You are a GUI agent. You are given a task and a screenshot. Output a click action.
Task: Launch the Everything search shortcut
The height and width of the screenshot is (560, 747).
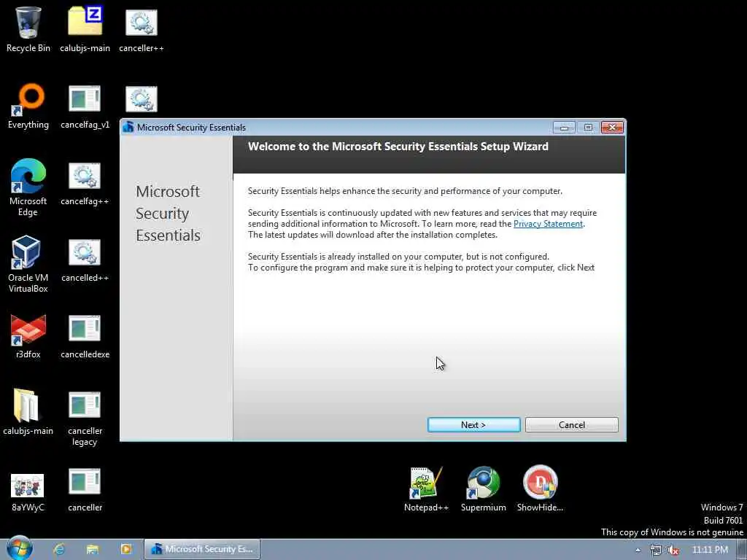tap(28, 106)
